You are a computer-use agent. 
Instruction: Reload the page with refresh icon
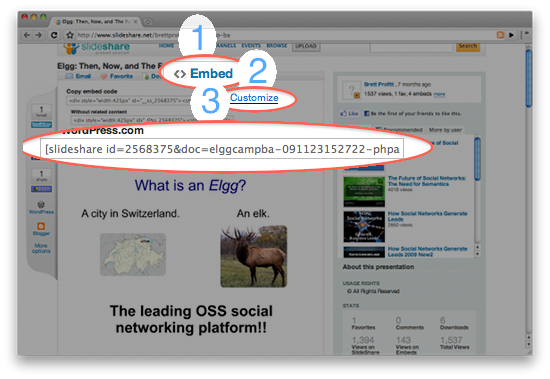coord(54,35)
